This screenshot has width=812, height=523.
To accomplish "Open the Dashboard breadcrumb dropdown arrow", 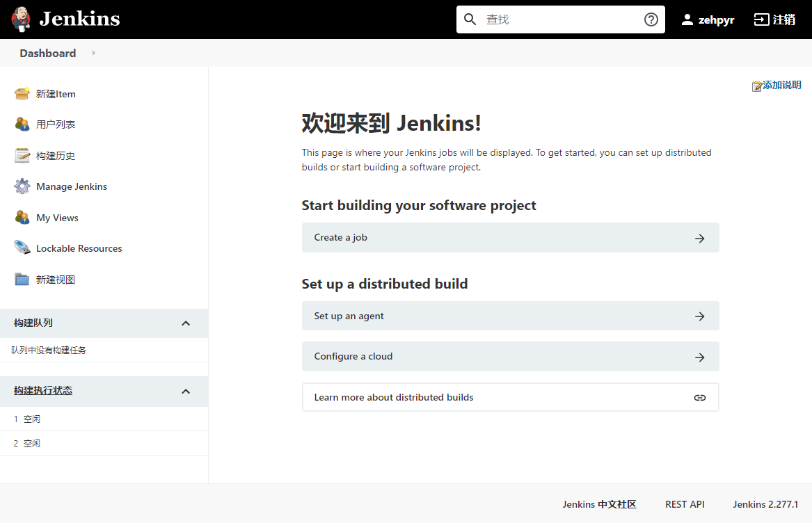I will point(94,53).
